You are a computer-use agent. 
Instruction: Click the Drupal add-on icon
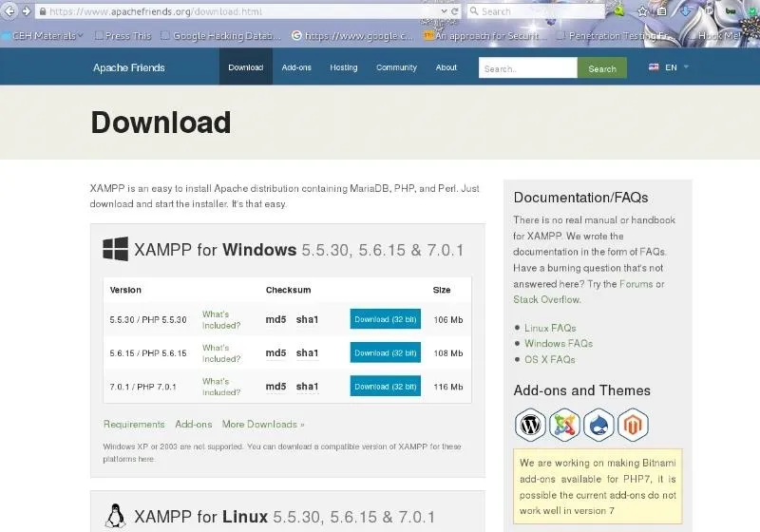pos(599,425)
